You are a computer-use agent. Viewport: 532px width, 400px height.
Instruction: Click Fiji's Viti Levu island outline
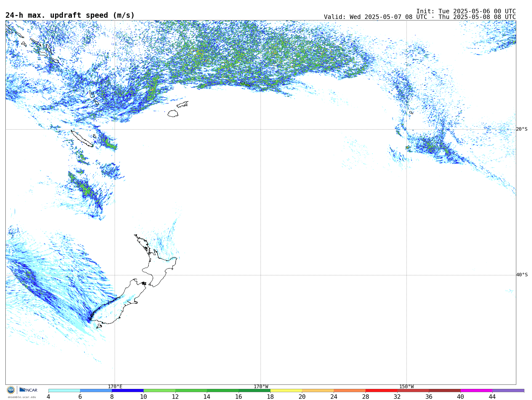point(173,113)
